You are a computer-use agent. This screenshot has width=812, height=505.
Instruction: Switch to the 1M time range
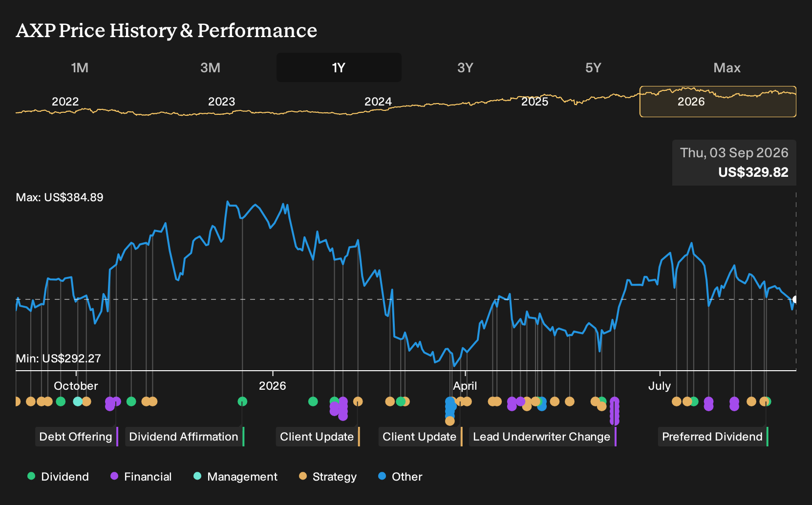coord(80,67)
